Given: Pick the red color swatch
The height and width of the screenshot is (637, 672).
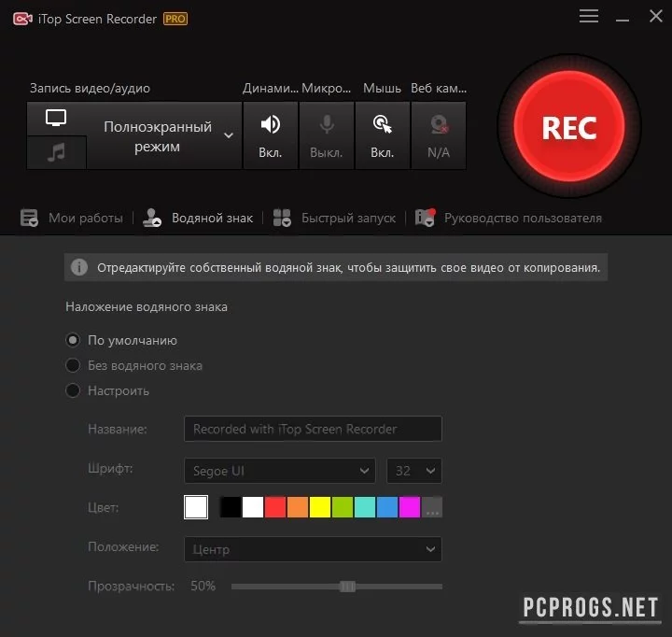Looking at the screenshot, I should point(275,507).
